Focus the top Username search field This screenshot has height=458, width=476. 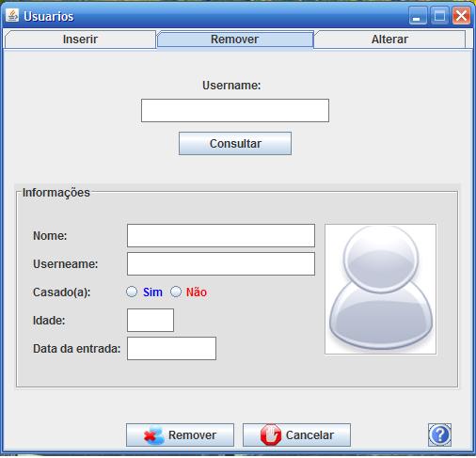pos(235,110)
